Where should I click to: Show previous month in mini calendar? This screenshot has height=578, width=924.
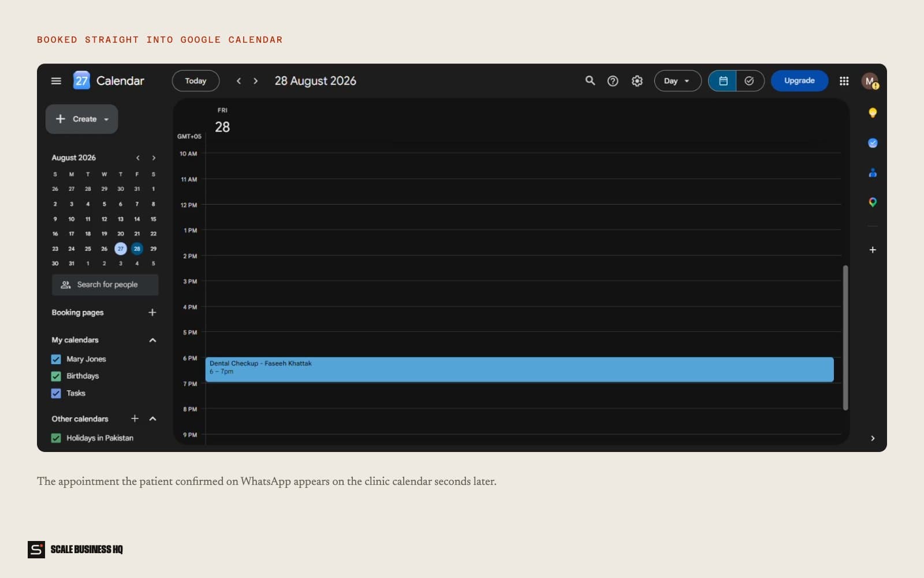point(137,158)
